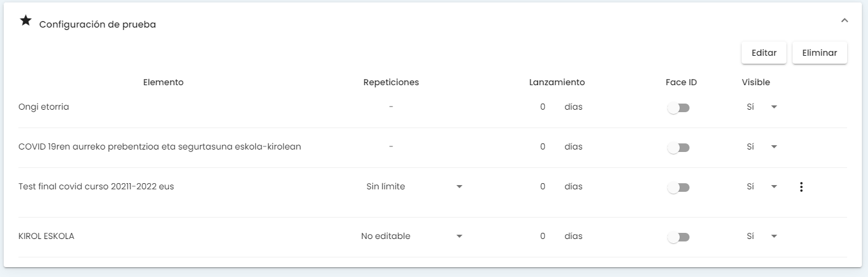The image size is (868, 277).
Task: Turn on Face ID for KIROL ESKOLA
Action: (x=678, y=237)
